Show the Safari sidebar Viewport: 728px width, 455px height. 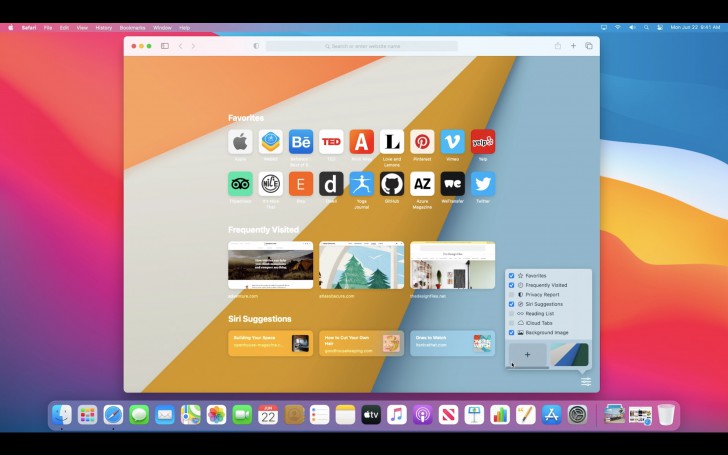(x=165, y=46)
